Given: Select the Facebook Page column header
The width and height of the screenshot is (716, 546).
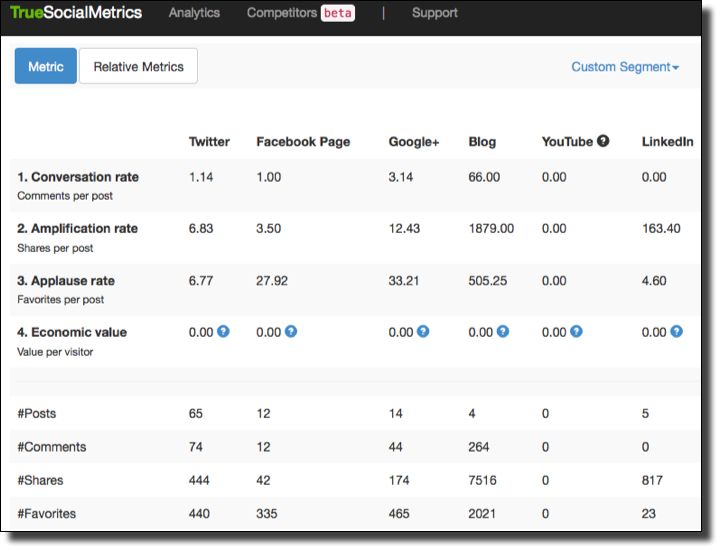Looking at the screenshot, I should (303, 142).
